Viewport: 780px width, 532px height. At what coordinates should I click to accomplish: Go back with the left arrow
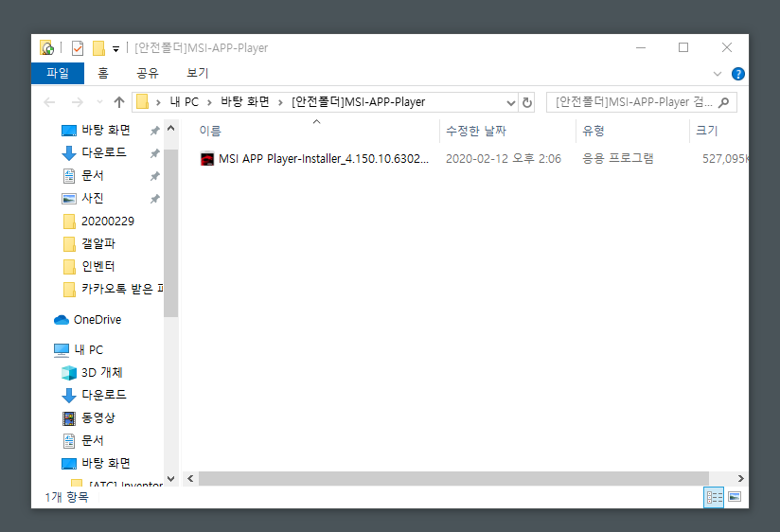click(49, 102)
